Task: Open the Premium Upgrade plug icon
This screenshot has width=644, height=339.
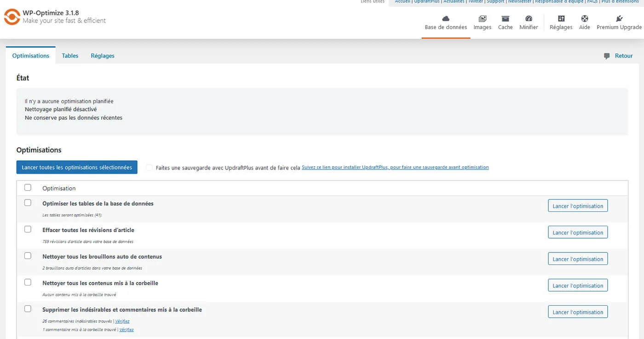Action: [619, 18]
